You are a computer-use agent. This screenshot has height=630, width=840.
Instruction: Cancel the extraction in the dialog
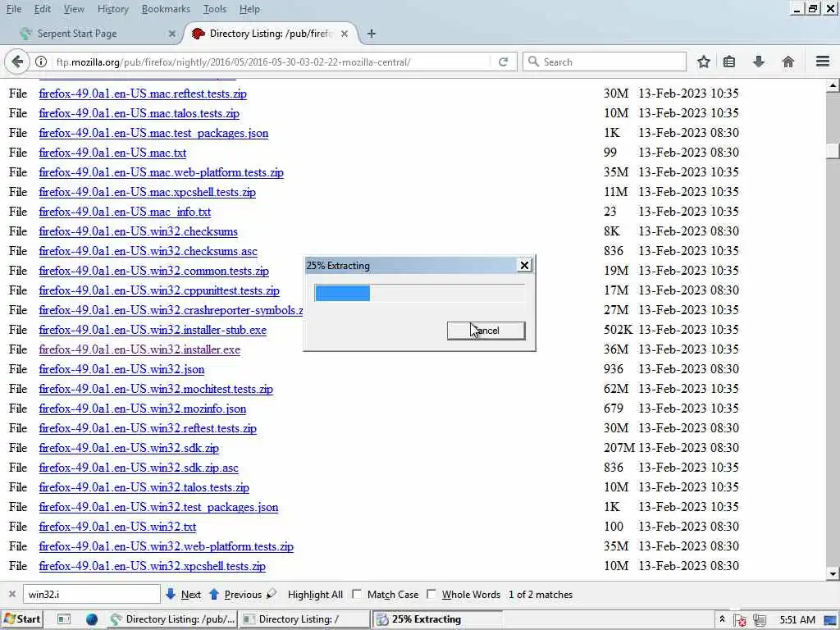pos(486,331)
